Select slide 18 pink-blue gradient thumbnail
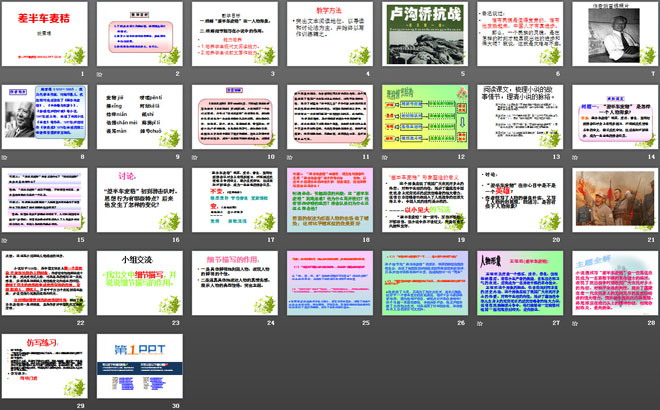This screenshot has height=410, width=660. [x=330, y=200]
